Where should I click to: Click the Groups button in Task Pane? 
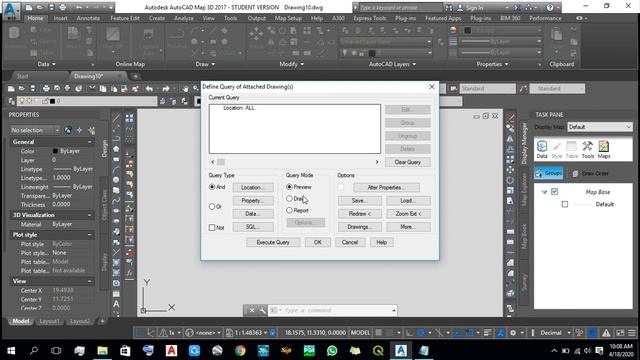click(549, 173)
